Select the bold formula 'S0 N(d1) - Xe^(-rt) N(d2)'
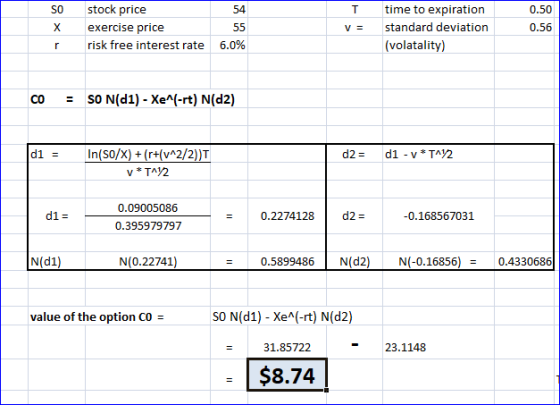 tap(161, 99)
